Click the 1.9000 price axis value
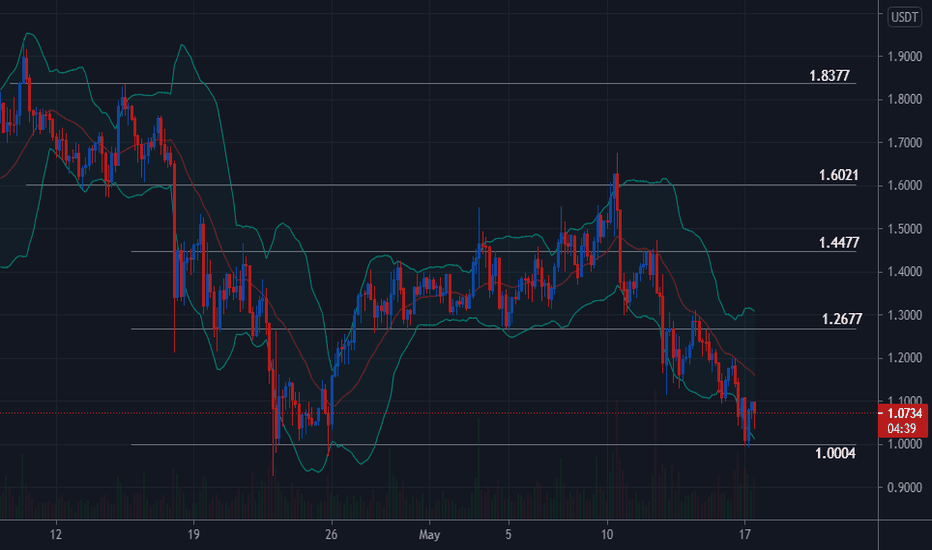This screenshot has width=932, height=550. tap(904, 56)
